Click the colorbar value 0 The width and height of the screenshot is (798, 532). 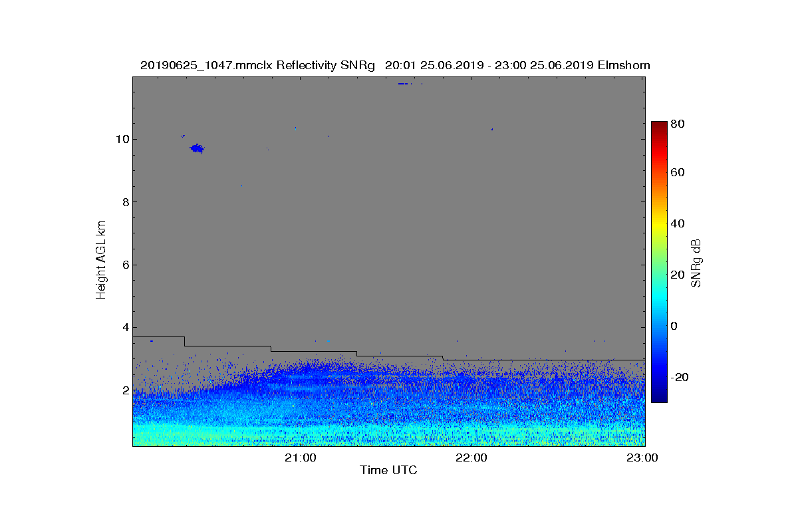pyautogui.click(x=675, y=326)
